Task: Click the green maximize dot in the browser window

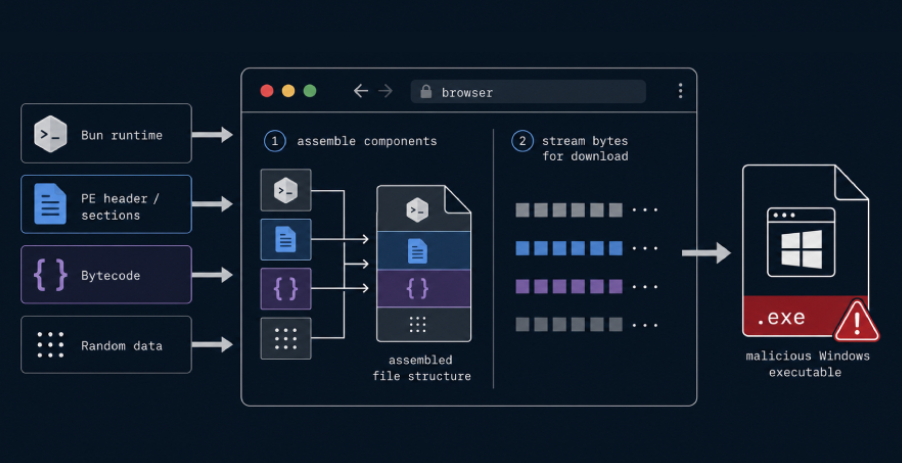Action: (310, 91)
